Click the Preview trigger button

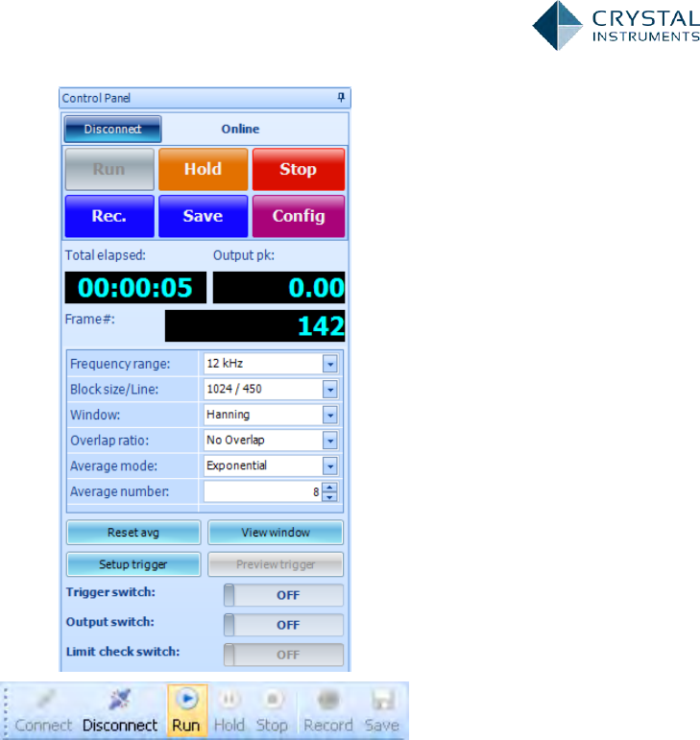[276, 564]
